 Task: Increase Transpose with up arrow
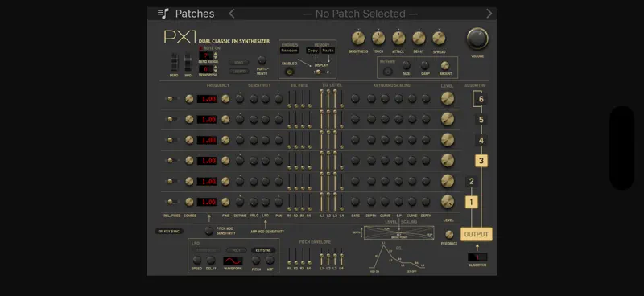(x=216, y=67)
